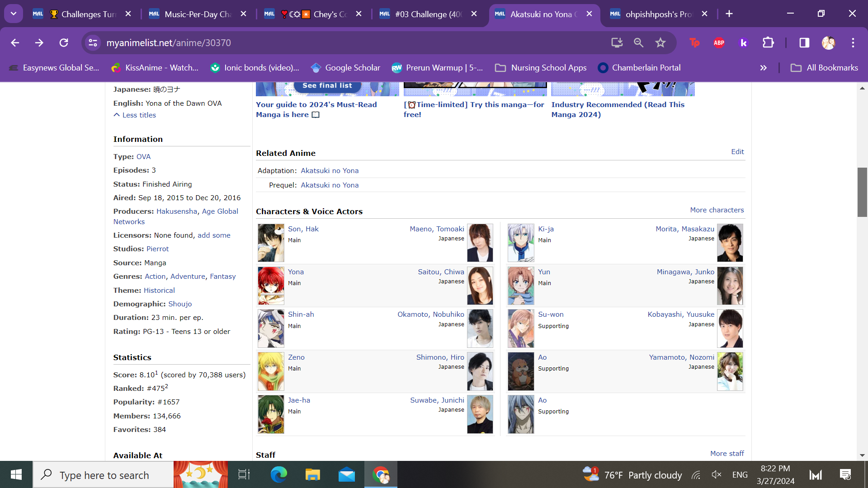The height and width of the screenshot is (488, 868).
Task: Open the Hakusensha producer link
Action: tap(177, 211)
